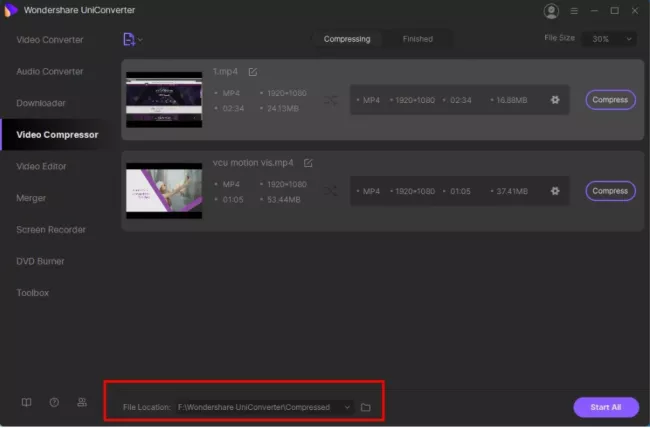650x428 pixels.
Task: Select Video Compressor in sidebar
Action: pos(57,135)
